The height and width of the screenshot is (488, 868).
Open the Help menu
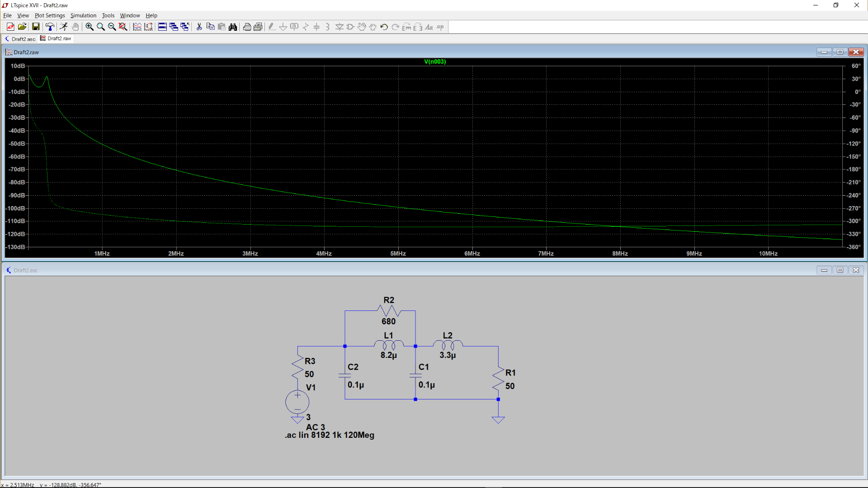pos(151,15)
